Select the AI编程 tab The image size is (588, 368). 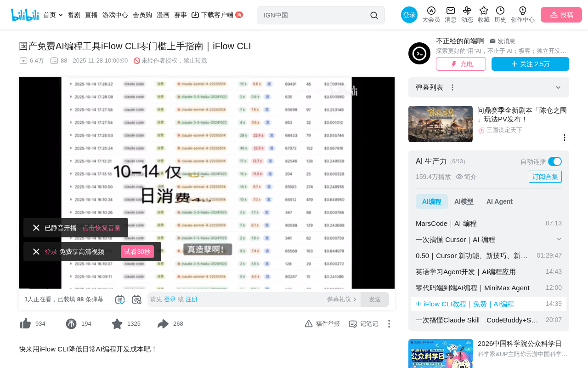(x=432, y=201)
